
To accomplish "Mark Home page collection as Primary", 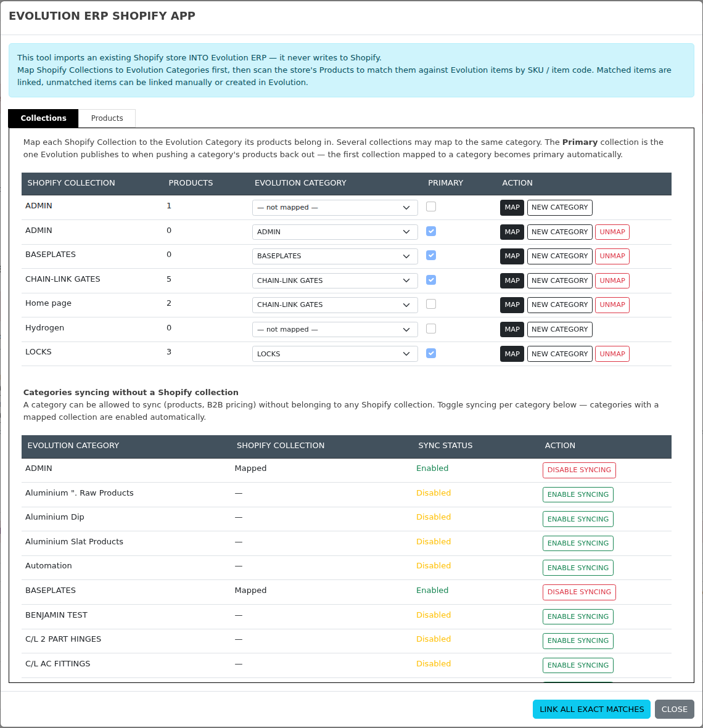I will [x=431, y=304].
